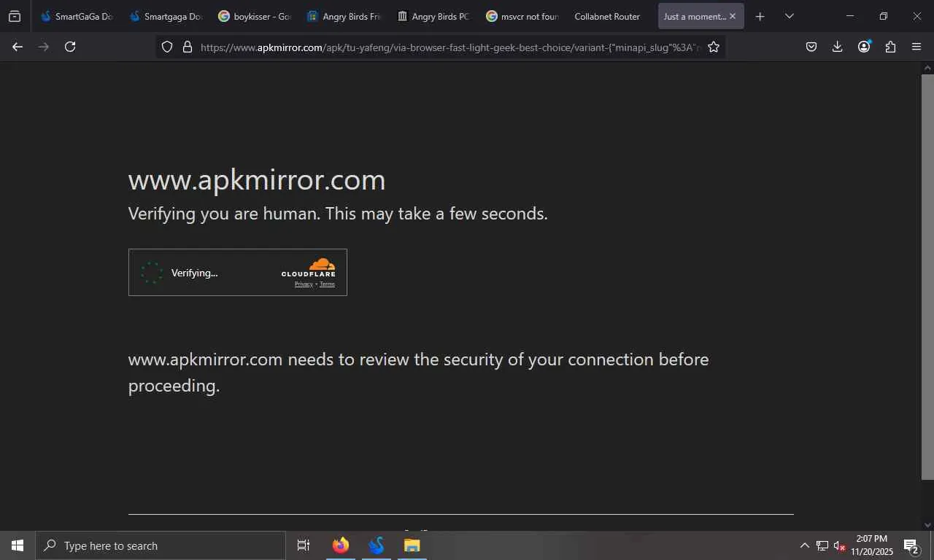Image resolution: width=934 pixels, height=560 pixels.
Task: Open Task View on the taskbar
Action: (x=304, y=545)
